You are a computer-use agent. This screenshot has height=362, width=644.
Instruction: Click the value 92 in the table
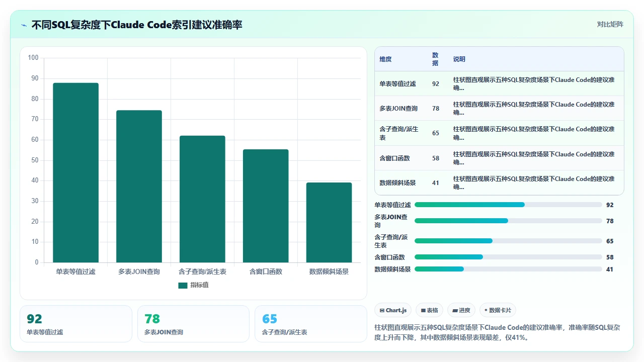tap(436, 83)
